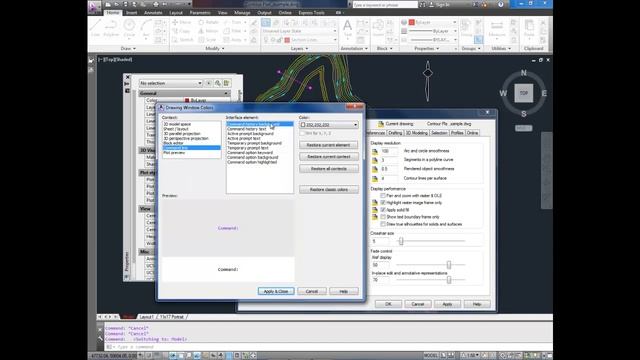Screen dimensions: 640x360
Task: Click the MODEL button in status bar
Action: tap(431, 356)
